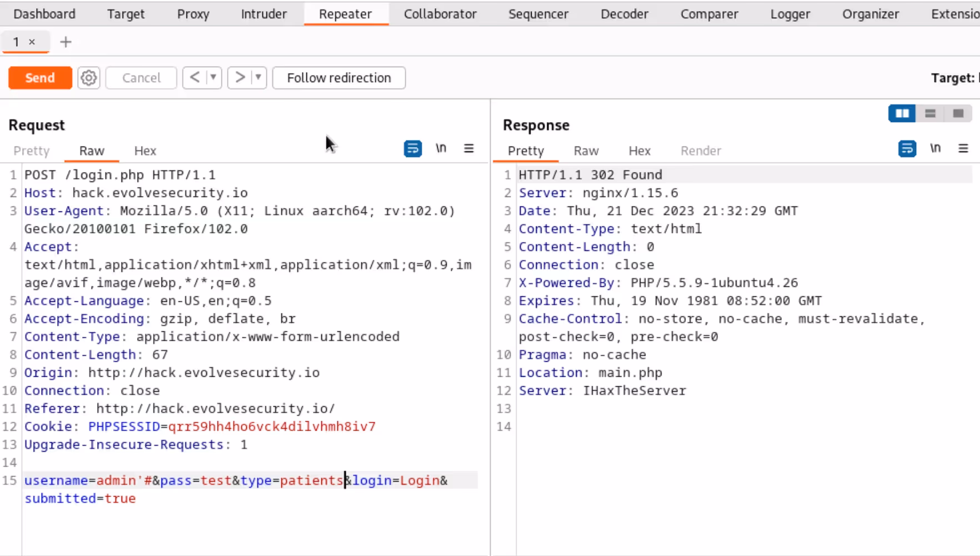Show non-printable characters in the Request panel
980x556 pixels.
pyautogui.click(x=441, y=148)
